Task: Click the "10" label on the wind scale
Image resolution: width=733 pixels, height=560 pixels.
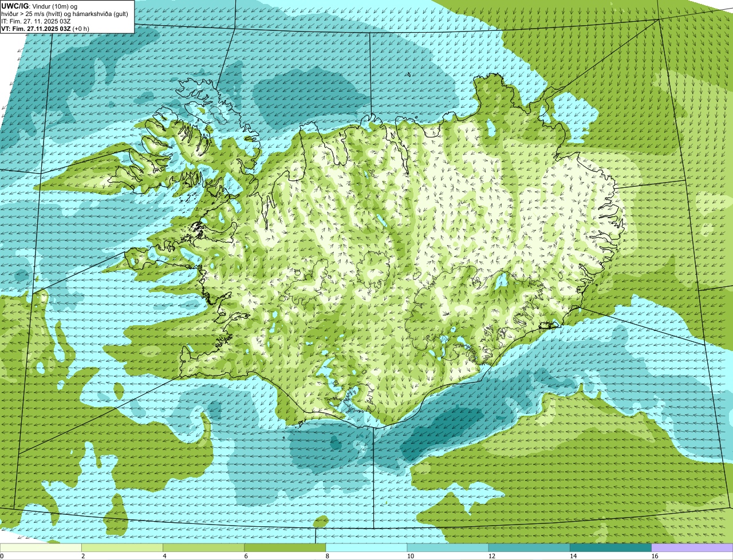Action: [x=410, y=556]
